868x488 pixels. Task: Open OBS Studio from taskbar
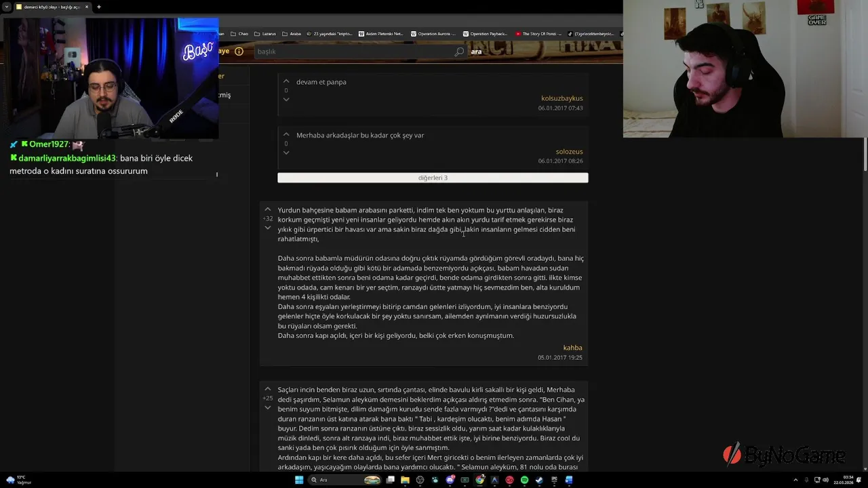(x=420, y=480)
